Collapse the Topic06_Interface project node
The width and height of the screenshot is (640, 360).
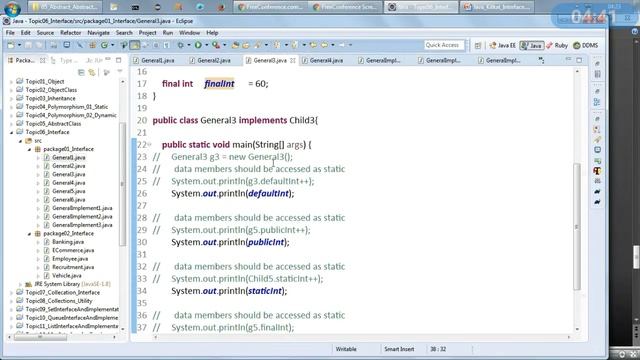pyautogui.click(x=11, y=132)
